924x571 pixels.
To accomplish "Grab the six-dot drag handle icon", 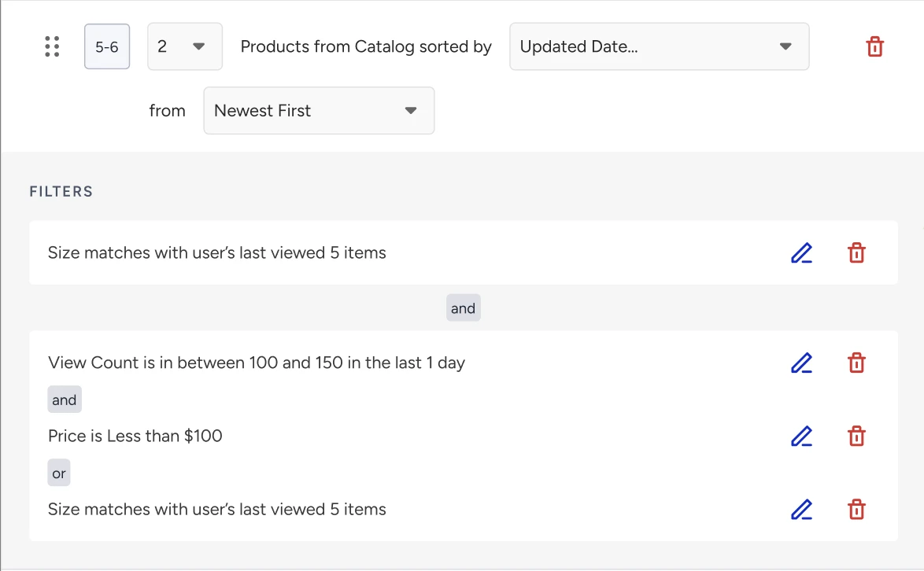I will click(x=52, y=46).
